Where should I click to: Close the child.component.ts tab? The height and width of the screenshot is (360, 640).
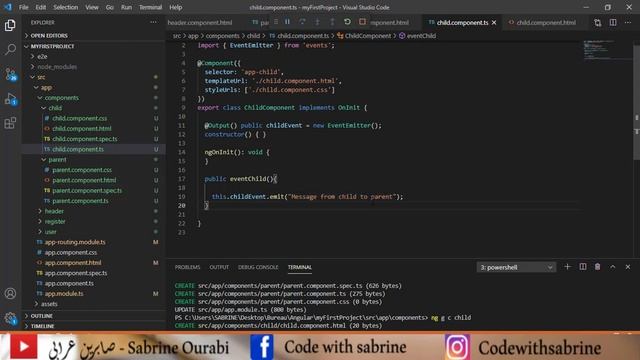tap(494, 23)
